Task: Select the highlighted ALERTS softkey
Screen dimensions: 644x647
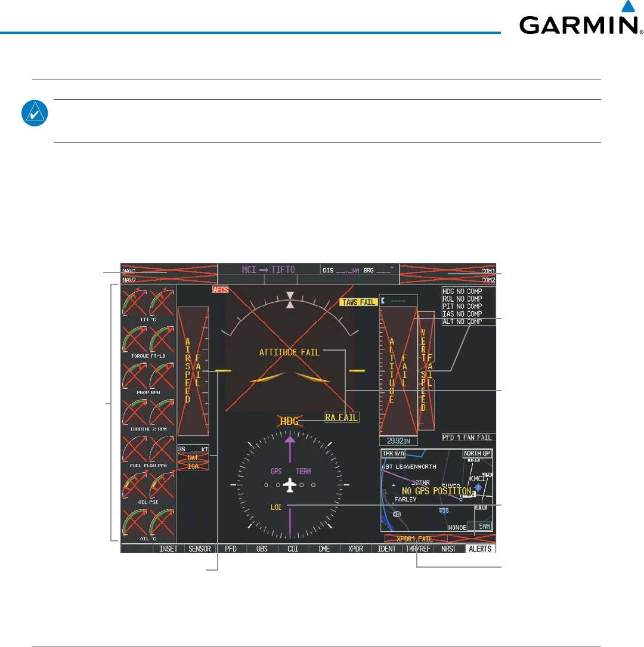Action: (x=480, y=549)
